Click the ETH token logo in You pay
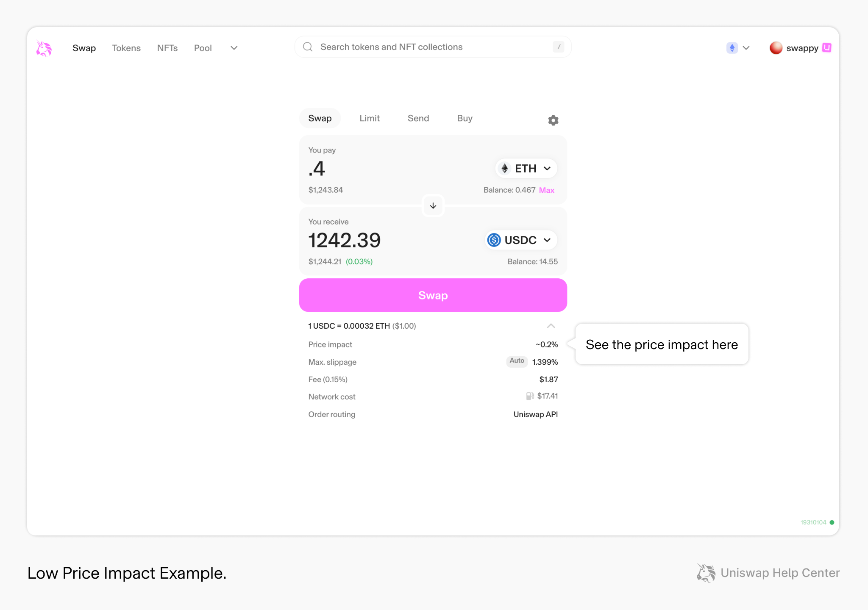The width and height of the screenshot is (868, 610). pyautogui.click(x=504, y=168)
